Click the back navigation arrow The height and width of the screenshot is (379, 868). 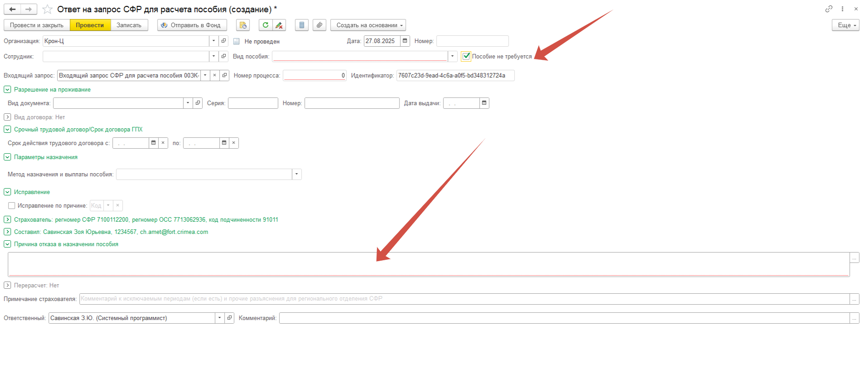(12, 9)
